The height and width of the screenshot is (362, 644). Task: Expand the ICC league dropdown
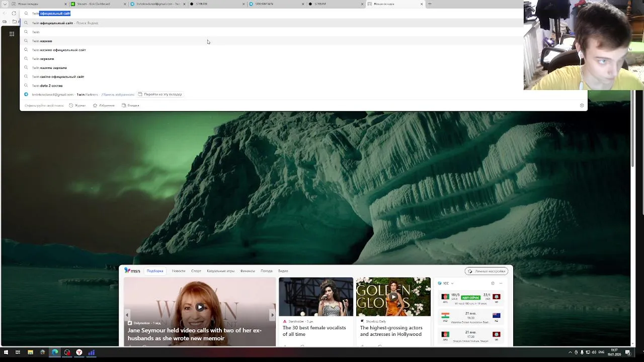coord(452,284)
